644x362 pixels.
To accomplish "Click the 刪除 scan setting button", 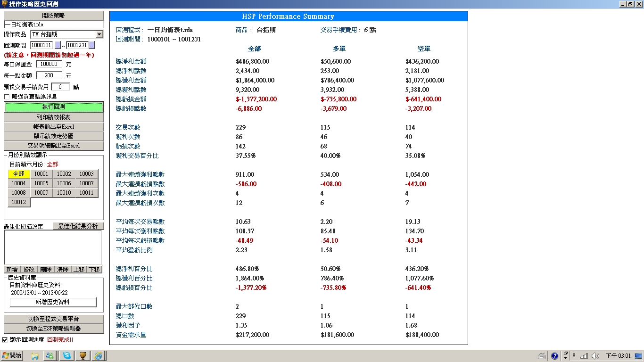I will [46, 269].
